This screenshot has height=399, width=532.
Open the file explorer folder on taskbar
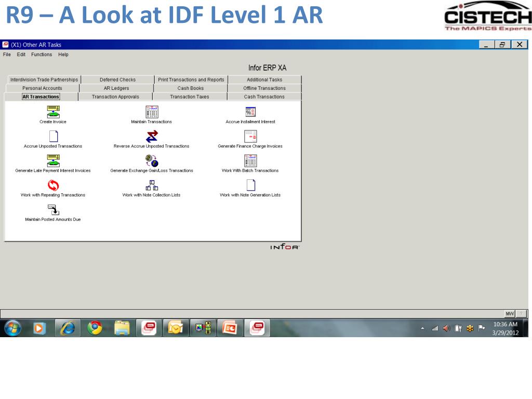pos(122,328)
